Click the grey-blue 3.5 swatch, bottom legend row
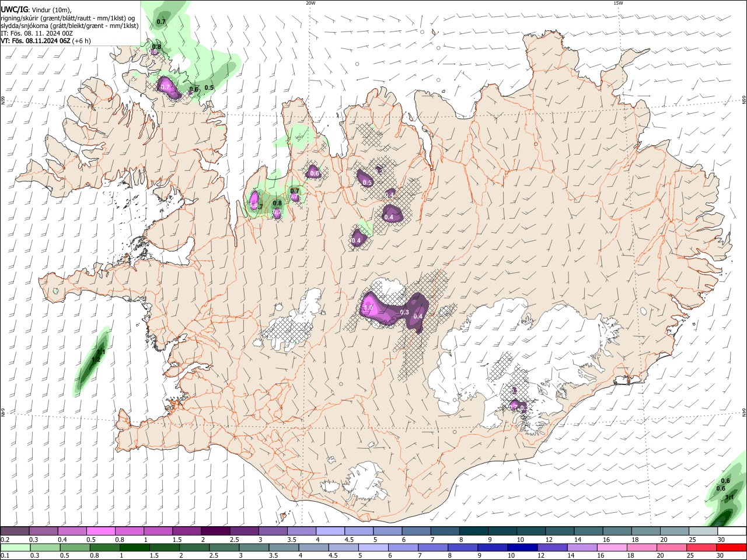 (x=283, y=547)
